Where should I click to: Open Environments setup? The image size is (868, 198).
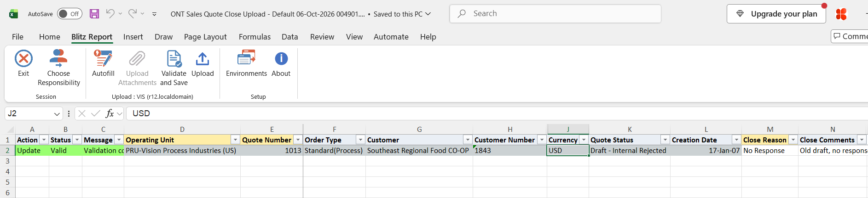pyautogui.click(x=246, y=63)
